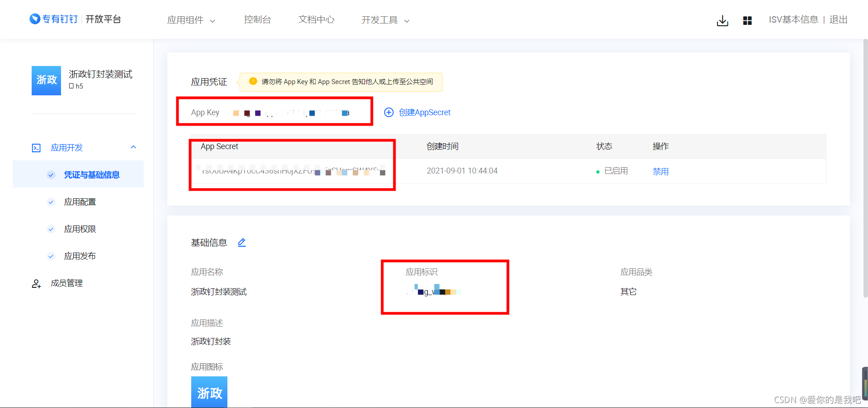Viewport: 868px width, 408px height.
Task: Click the 应用凭证 heading
Action: pos(209,82)
